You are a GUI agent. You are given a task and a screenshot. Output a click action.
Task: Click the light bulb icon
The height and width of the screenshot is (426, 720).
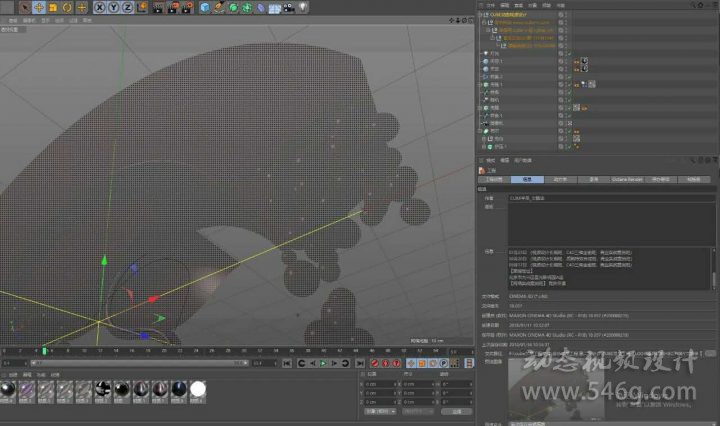(x=303, y=8)
